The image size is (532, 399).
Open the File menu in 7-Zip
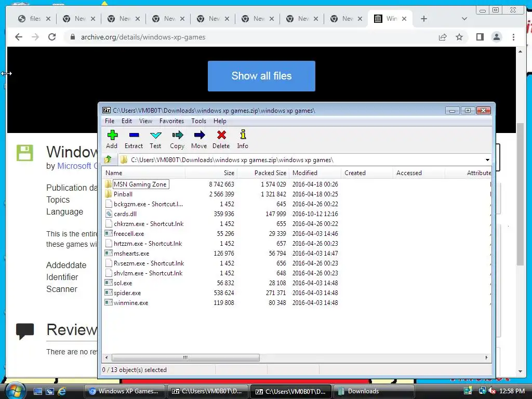click(x=110, y=121)
